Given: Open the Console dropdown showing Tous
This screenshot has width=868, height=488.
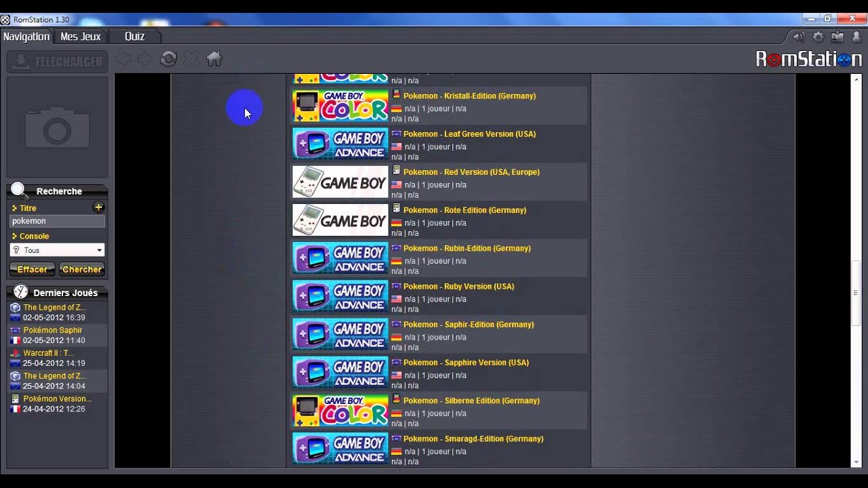Looking at the screenshot, I should click(57, 250).
